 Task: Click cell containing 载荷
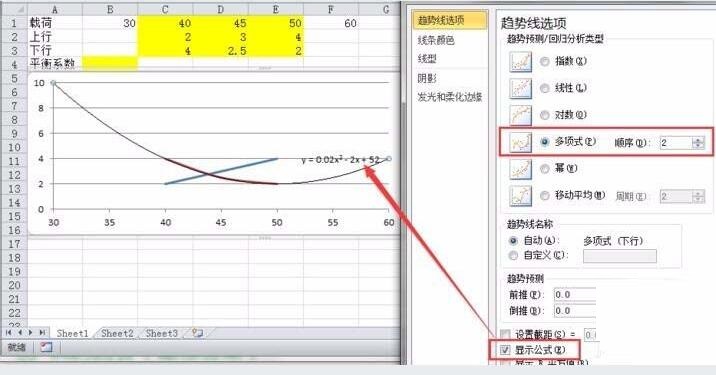[55, 23]
